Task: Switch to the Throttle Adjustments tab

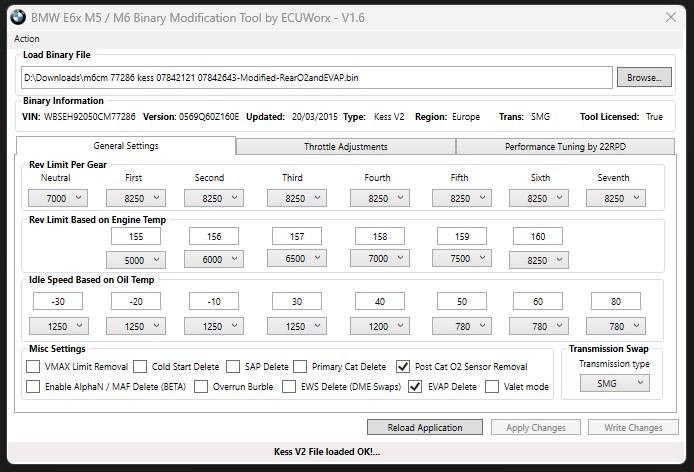Action: (x=345, y=146)
